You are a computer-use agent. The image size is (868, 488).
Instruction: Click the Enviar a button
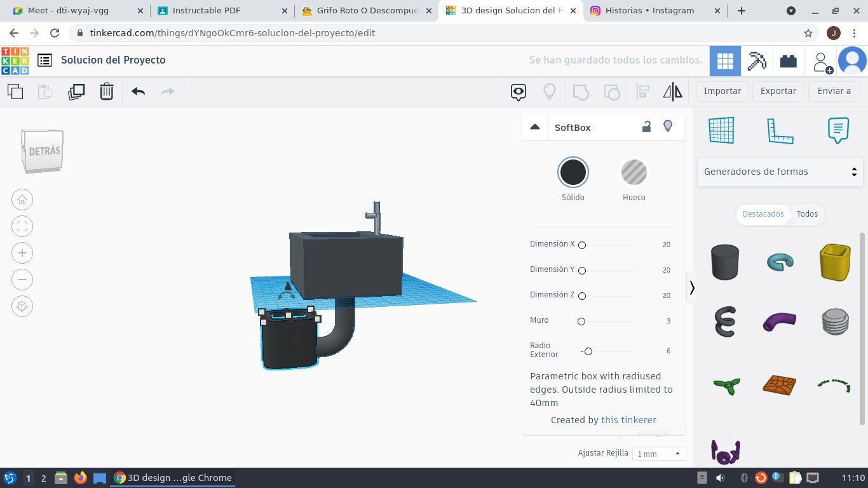pyautogui.click(x=834, y=91)
